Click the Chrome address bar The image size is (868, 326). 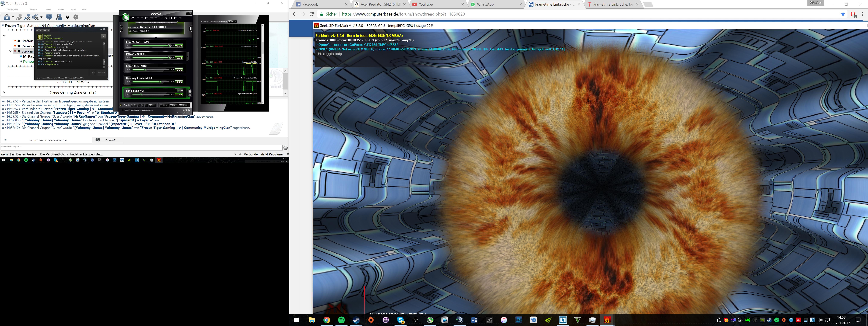[580, 14]
